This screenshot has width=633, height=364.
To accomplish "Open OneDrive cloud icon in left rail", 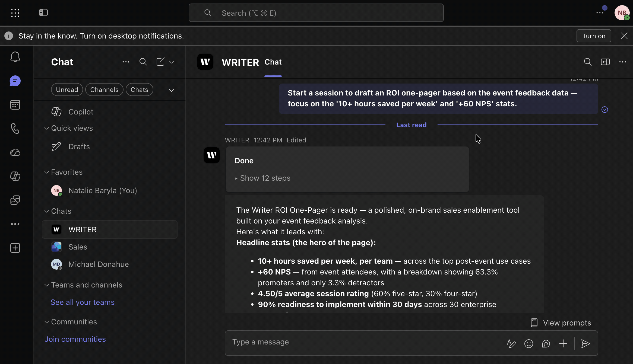I will (x=15, y=152).
